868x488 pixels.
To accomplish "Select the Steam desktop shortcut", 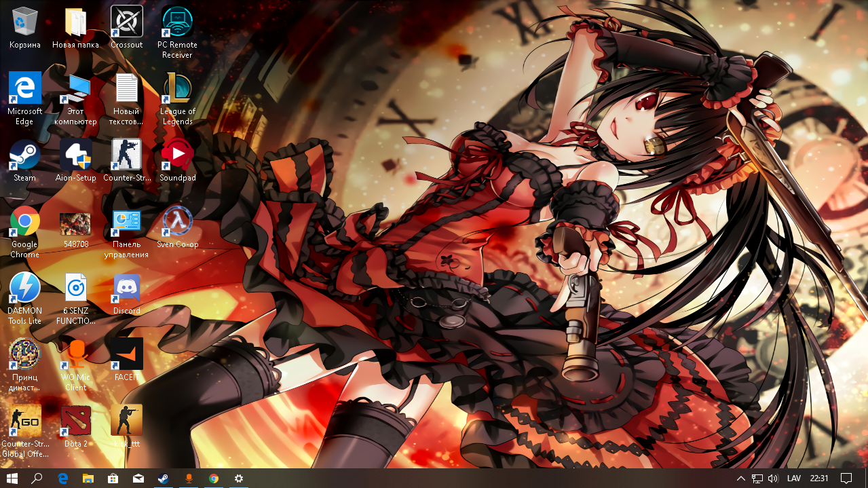I will 25,160.
